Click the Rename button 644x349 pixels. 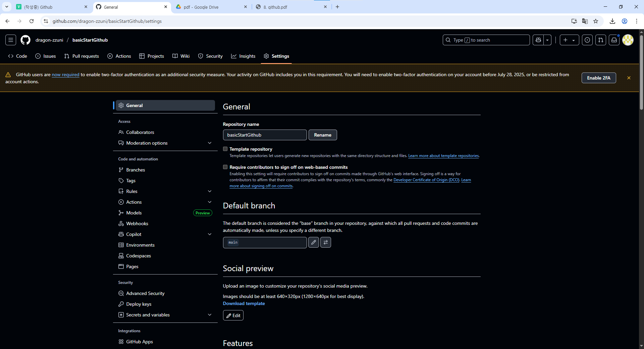[x=323, y=135]
